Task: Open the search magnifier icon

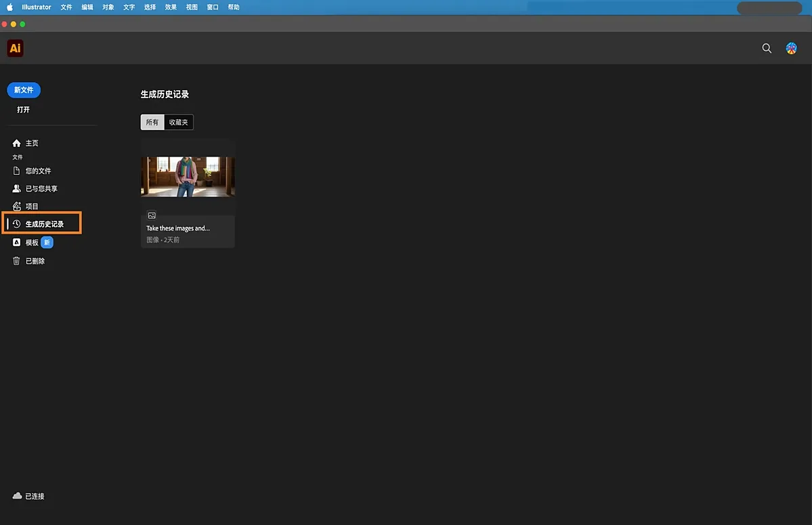Action: point(767,49)
